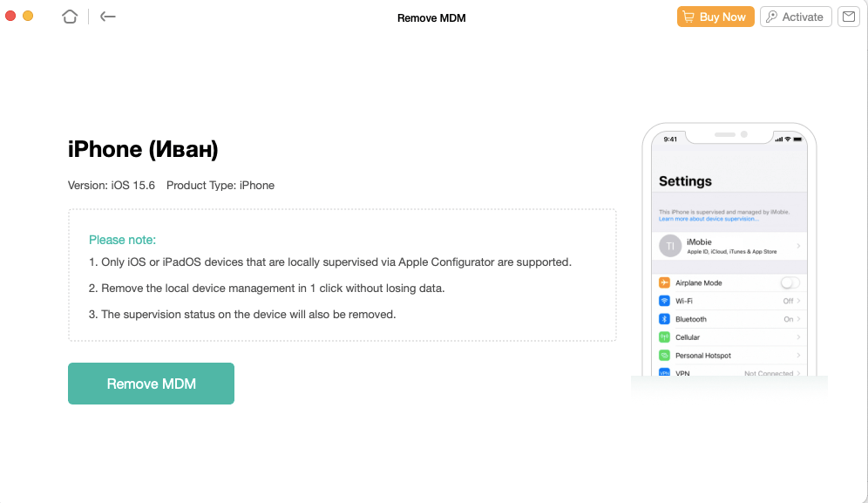Open the mail feedback icon
This screenshot has height=503, width=868.
pyautogui.click(x=848, y=17)
